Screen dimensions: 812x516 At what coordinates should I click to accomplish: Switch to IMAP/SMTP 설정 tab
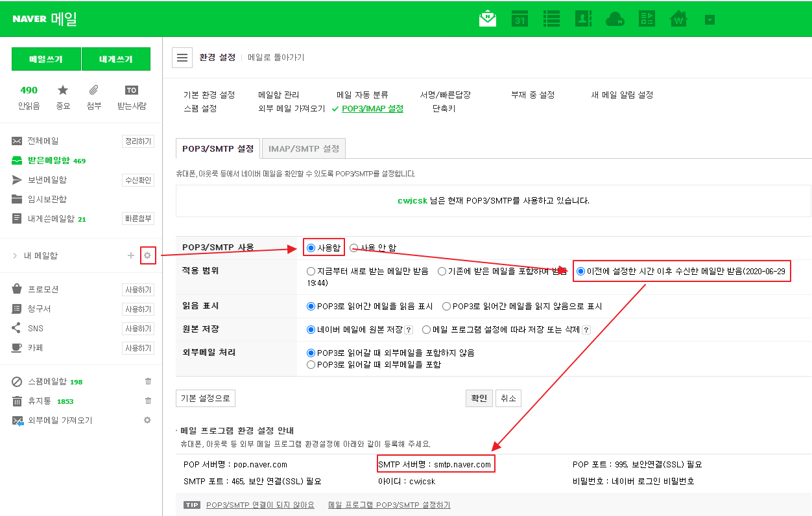pos(304,148)
